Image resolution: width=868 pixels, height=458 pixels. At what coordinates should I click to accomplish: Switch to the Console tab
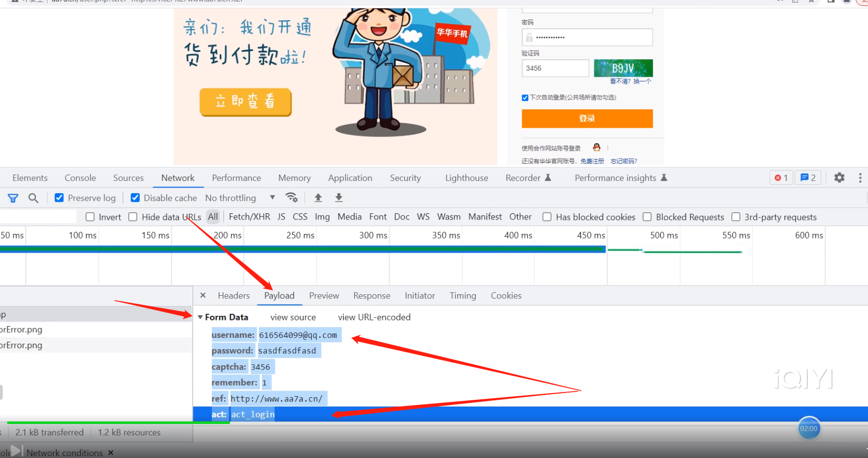(80, 178)
